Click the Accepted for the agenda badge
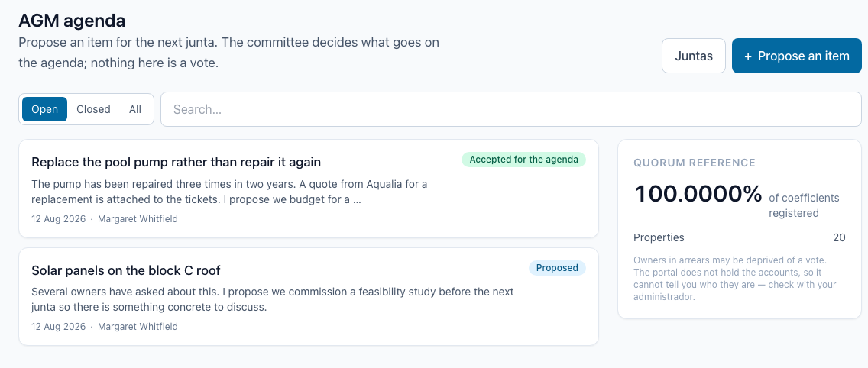 tap(523, 160)
